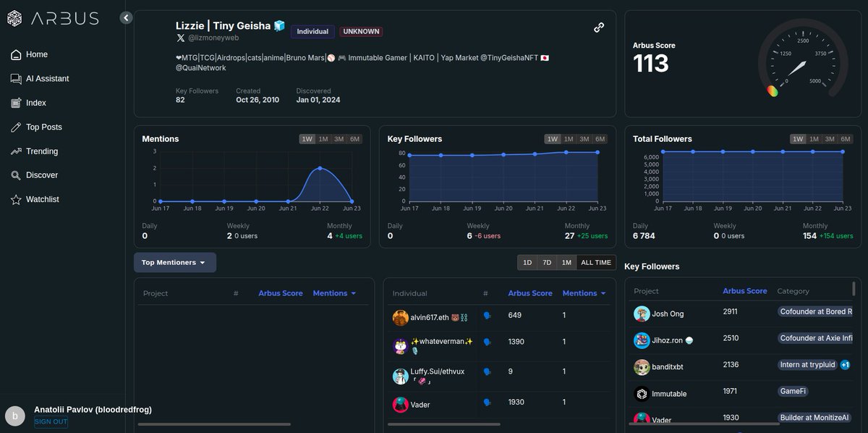The height and width of the screenshot is (433, 868).
Task: Select 3M range on the Key Followers chart
Action: point(584,139)
